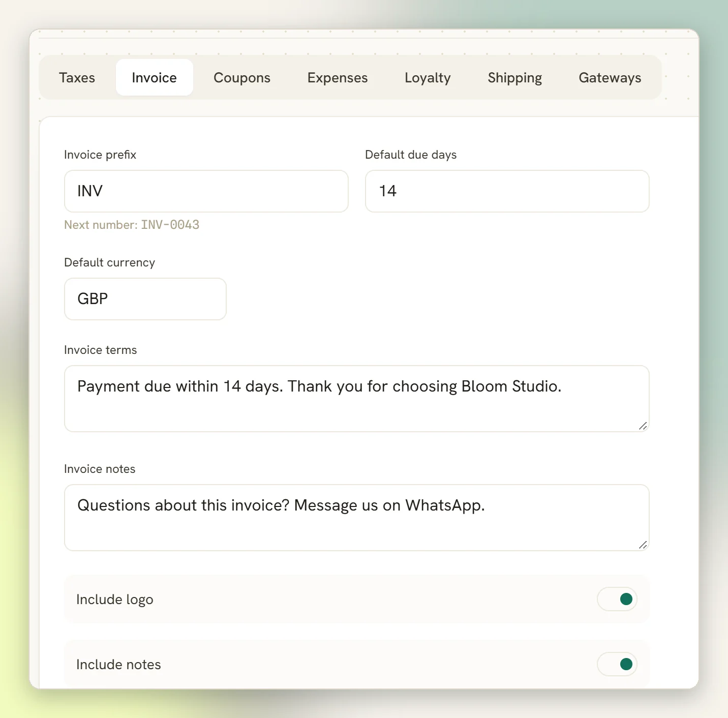Switch to the Shipping tab
The height and width of the screenshot is (718, 728).
tap(514, 77)
